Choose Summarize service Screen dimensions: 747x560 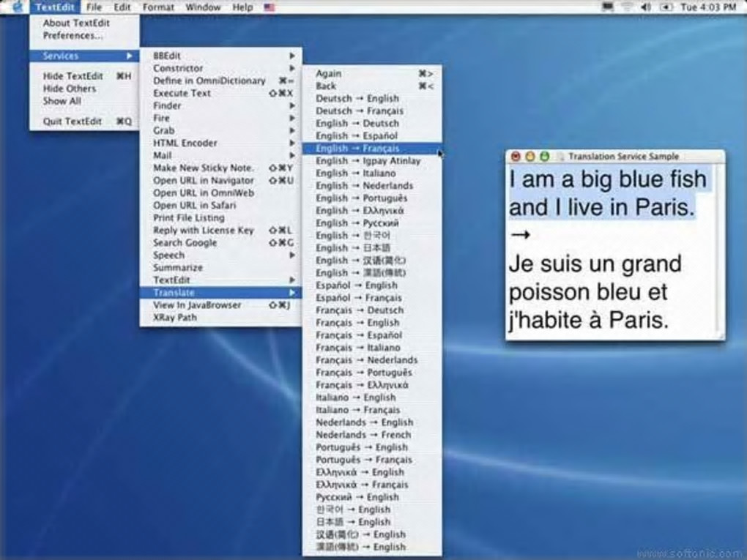(x=220, y=268)
